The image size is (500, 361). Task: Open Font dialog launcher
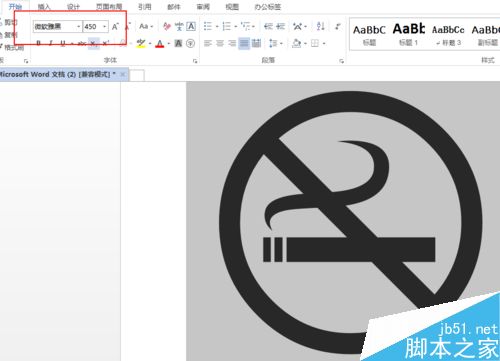(x=195, y=61)
